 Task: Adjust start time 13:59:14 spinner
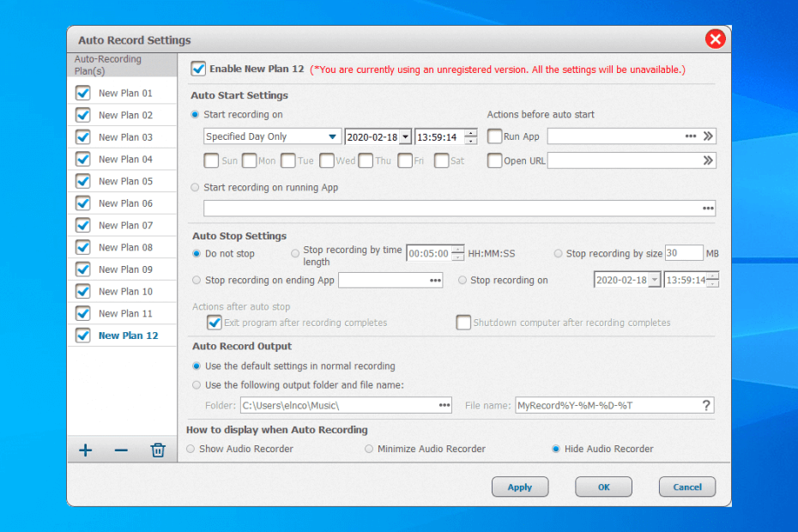coord(471,136)
